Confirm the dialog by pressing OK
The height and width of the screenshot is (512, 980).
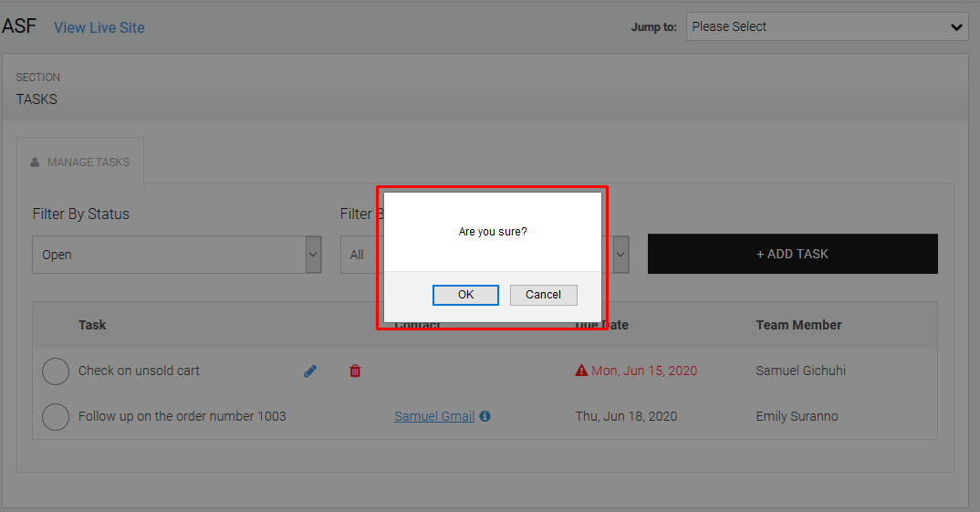click(x=465, y=295)
